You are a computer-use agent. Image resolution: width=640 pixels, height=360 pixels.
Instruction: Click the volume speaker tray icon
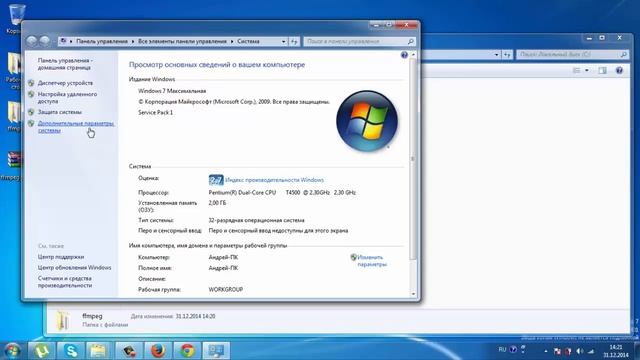(580, 351)
